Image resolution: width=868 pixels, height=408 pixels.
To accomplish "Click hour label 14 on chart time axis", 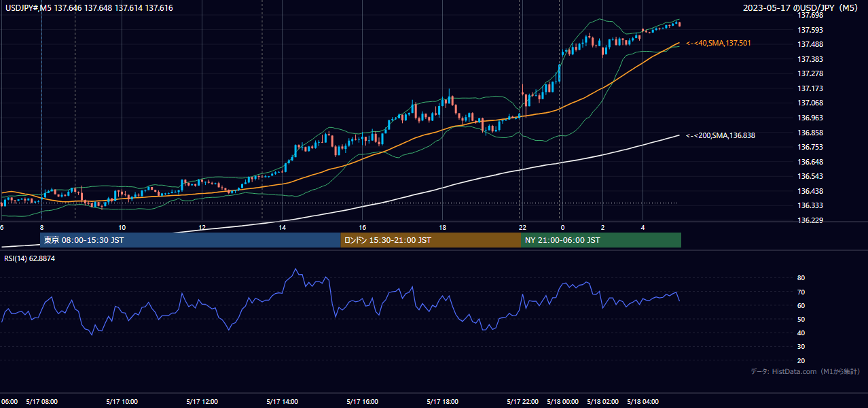I will coord(282,227).
